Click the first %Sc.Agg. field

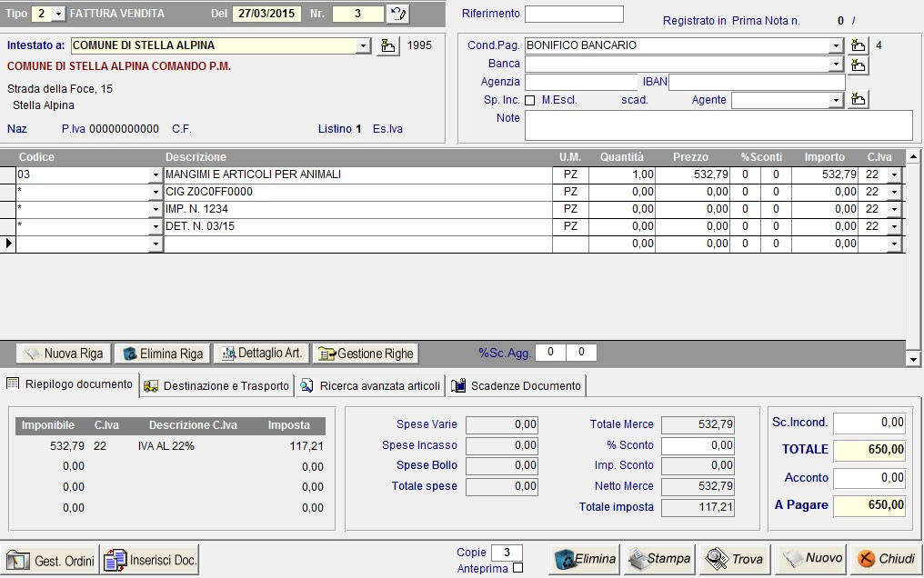click(x=550, y=352)
